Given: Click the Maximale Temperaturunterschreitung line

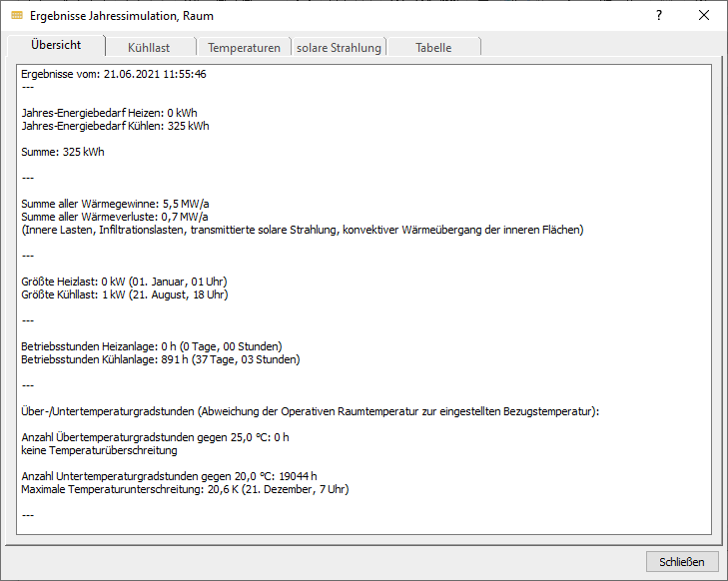Looking at the screenshot, I should point(185,489).
